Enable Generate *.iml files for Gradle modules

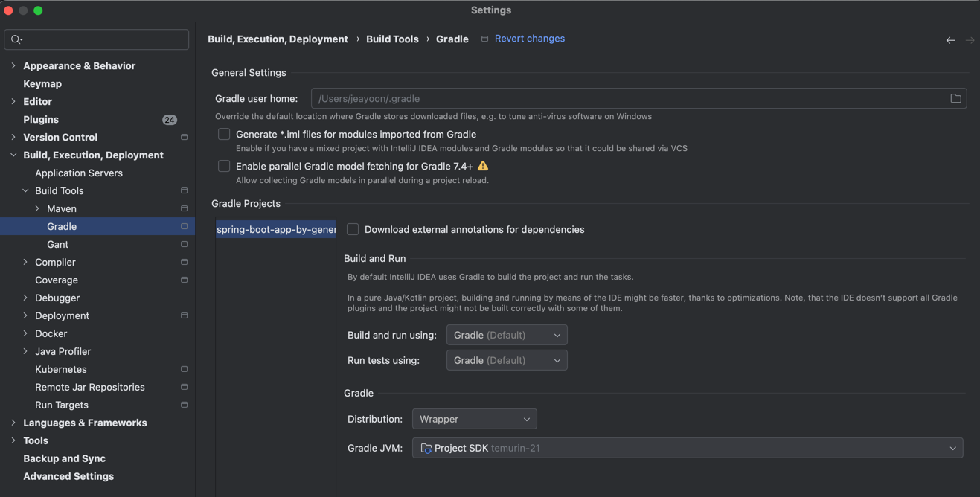pos(224,134)
